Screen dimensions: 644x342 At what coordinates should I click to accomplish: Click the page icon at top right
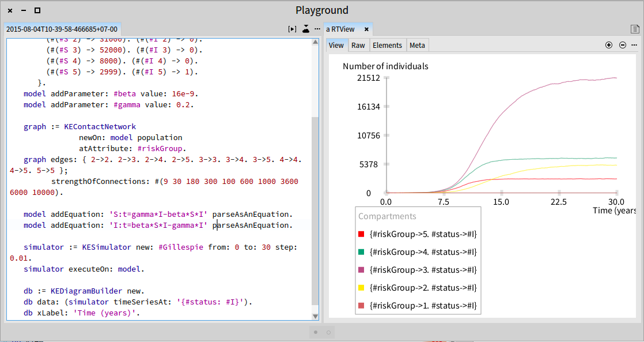tap(635, 29)
